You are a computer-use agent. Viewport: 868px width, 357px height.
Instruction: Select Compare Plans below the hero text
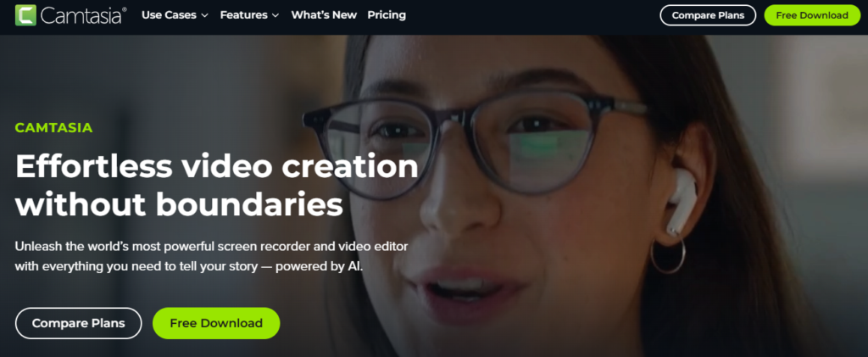coord(79,323)
